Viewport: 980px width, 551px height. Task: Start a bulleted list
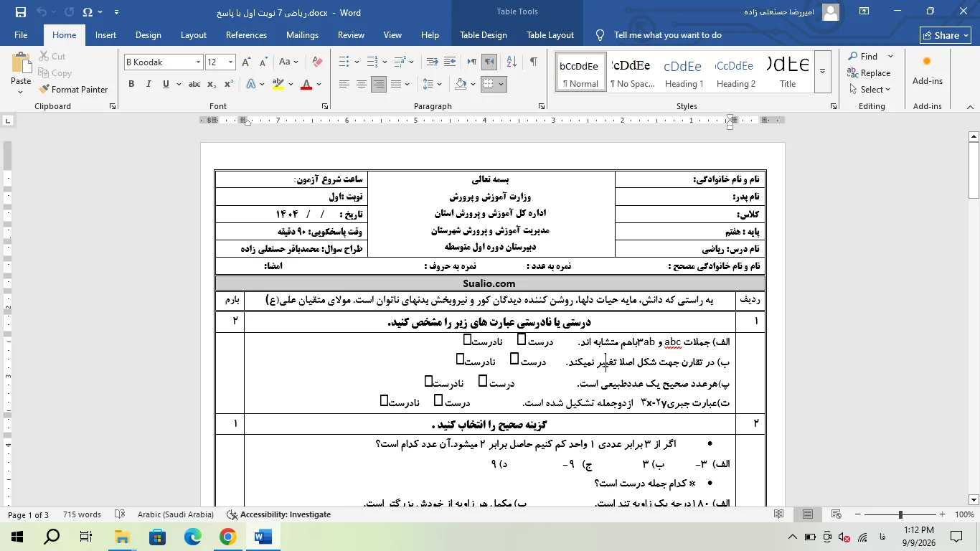[344, 62]
